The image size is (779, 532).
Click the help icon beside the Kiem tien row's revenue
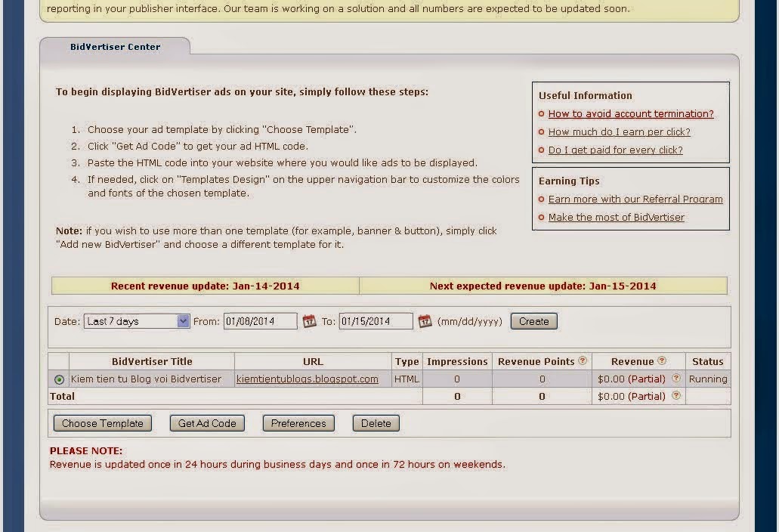coord(675,378)
